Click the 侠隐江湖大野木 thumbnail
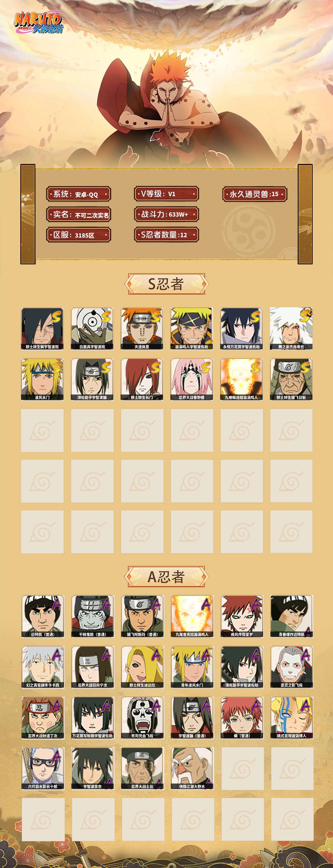 click(x=193, y=769)
